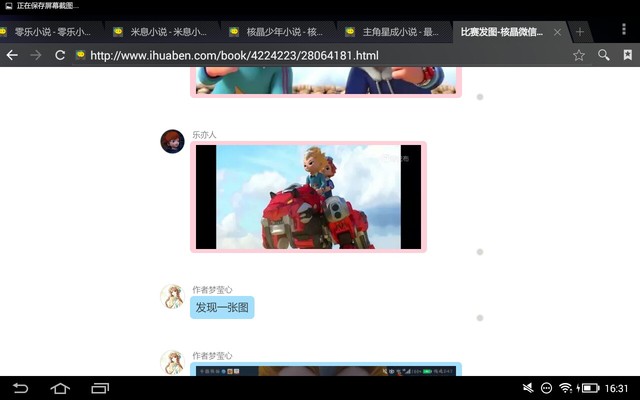Close the 比赛发图-核晶微信 tab
This screenshot has width=640, height=400.
(557, 32)
